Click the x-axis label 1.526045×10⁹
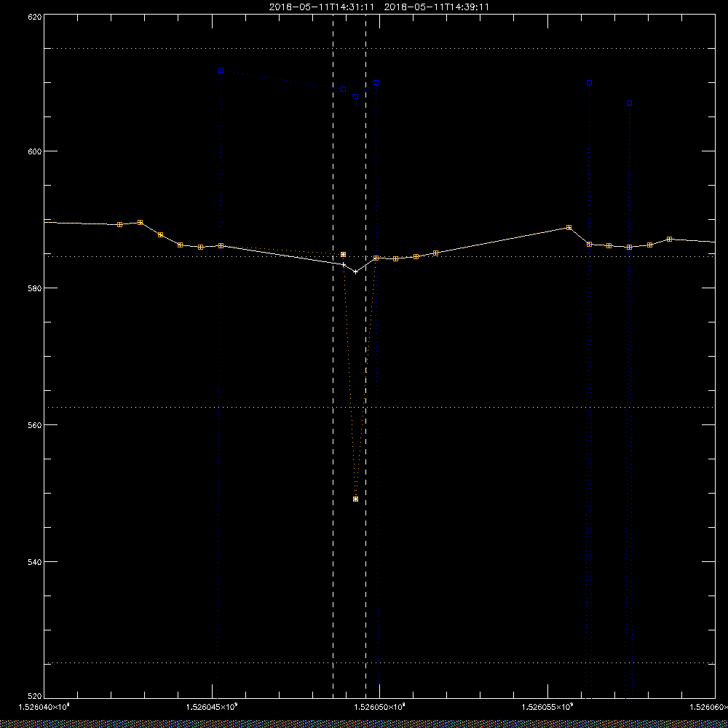 point(212,707)
